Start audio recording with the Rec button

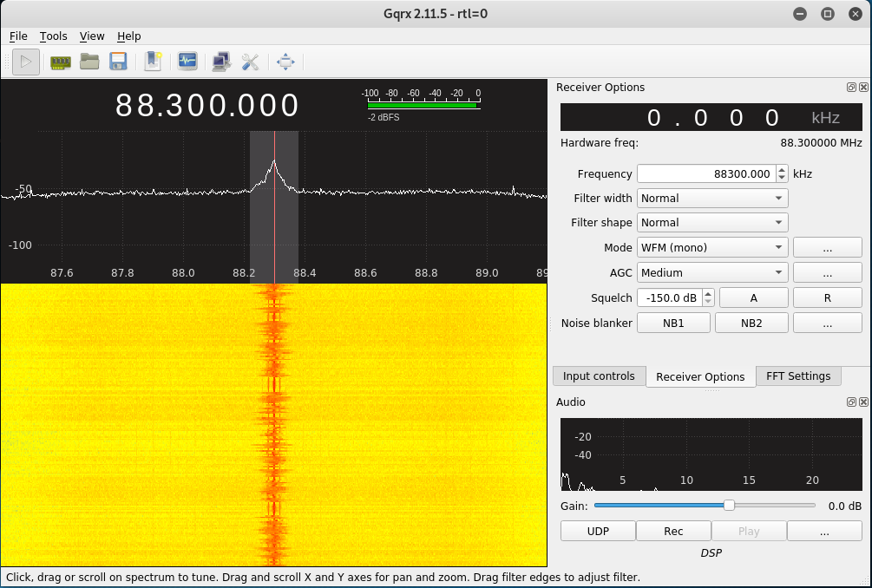coord(673,530)
